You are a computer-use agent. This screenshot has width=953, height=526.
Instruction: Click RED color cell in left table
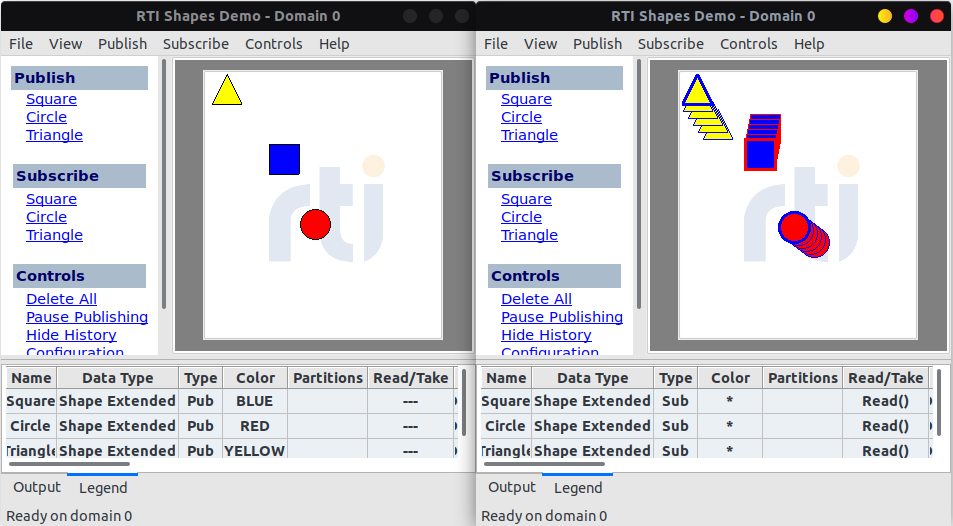255,426
